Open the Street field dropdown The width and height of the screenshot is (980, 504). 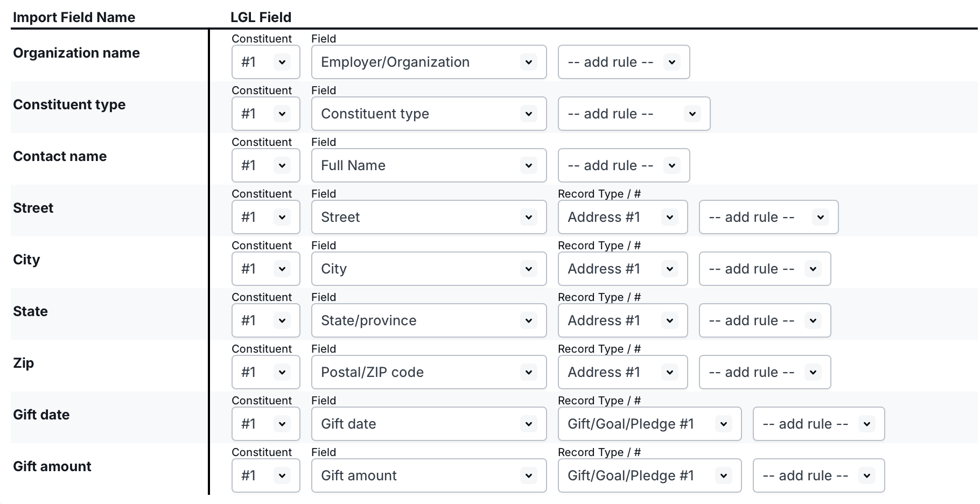click(429, 217)
